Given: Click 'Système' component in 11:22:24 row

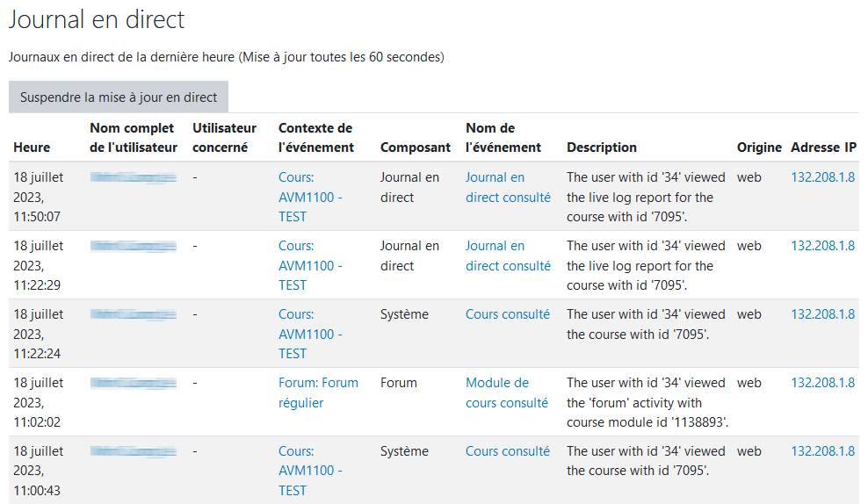Looking at the screenshot, I should pos(404,314).
